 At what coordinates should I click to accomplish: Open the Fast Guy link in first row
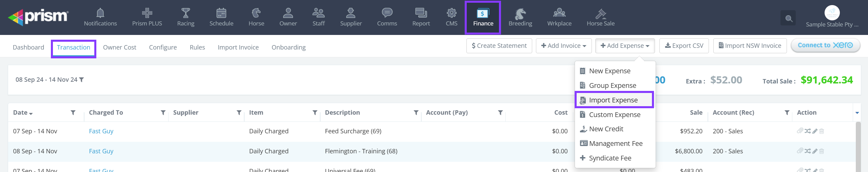coord(101,131)
